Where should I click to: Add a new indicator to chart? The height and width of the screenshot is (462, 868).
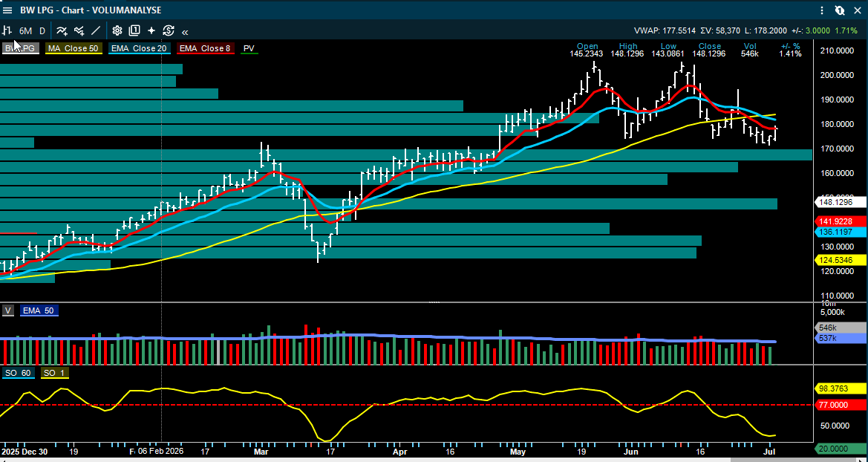pos(62,31)
